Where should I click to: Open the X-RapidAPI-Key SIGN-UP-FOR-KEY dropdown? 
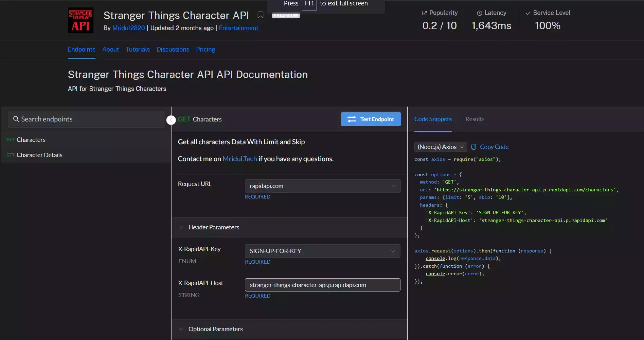[x=323, y=251]
